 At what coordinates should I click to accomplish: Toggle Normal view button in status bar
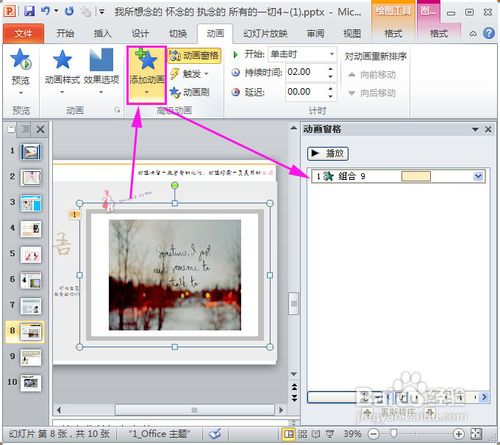[289, 434]
